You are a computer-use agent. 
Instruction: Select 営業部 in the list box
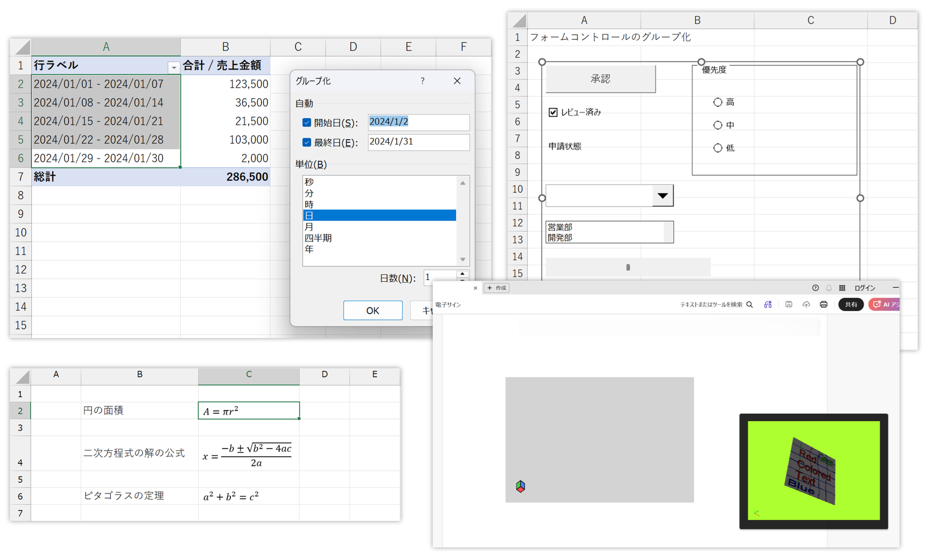604,227
